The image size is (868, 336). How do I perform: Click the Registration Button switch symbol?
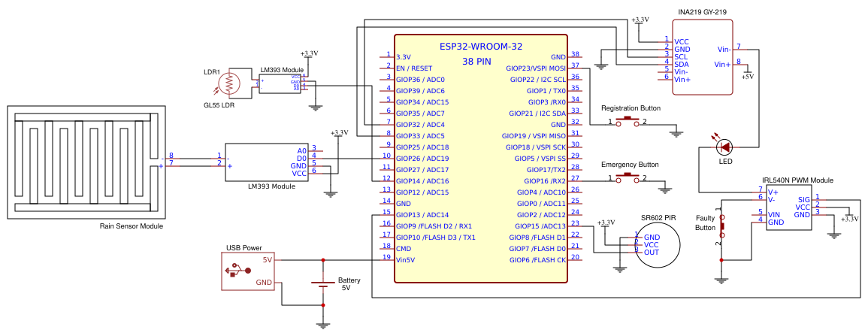(x=628, y=121)
